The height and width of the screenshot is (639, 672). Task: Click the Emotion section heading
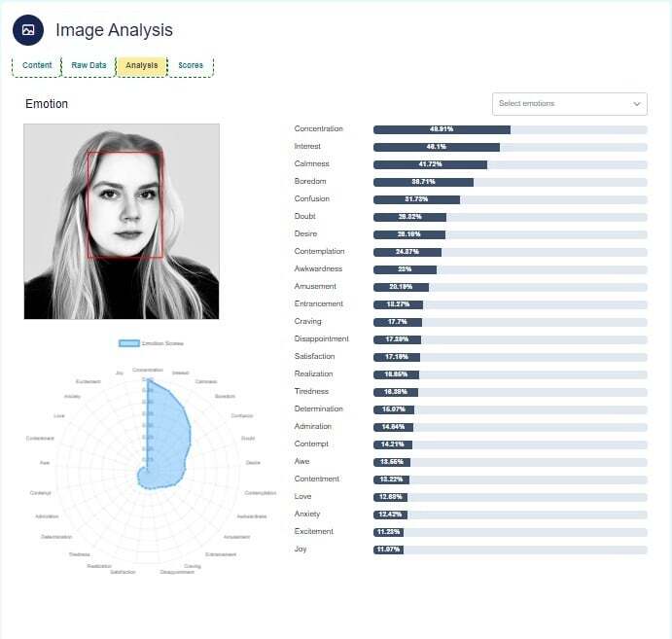(x=47, y=104)
